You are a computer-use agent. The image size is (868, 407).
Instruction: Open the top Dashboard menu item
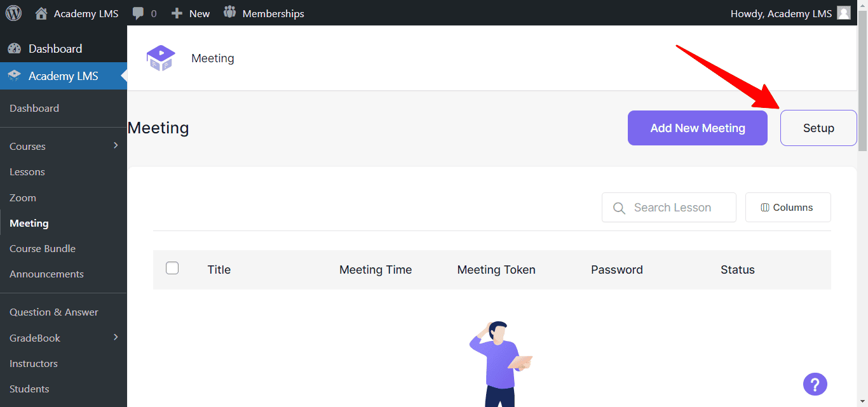click(64, 49)
